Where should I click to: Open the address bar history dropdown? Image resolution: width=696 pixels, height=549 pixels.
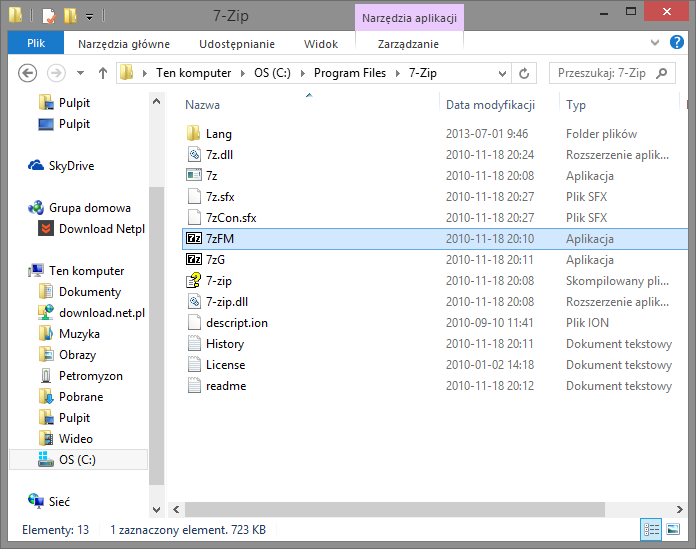tap(502, 73)
